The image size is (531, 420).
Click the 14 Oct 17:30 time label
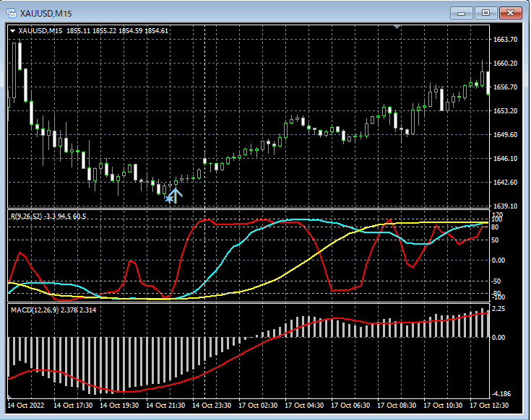point(73,405)
